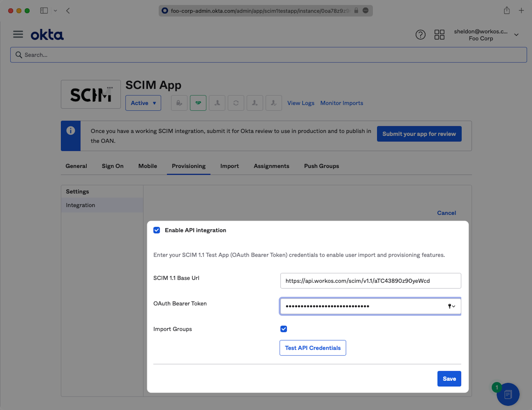Click the circular sync arrows icon

pyautogui.click(x=236, y=103)
